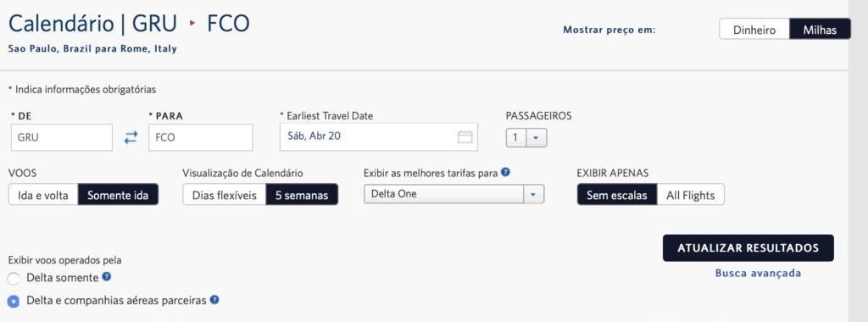
Task: Select 5 semanas calendar view
Action: [302, 195]
